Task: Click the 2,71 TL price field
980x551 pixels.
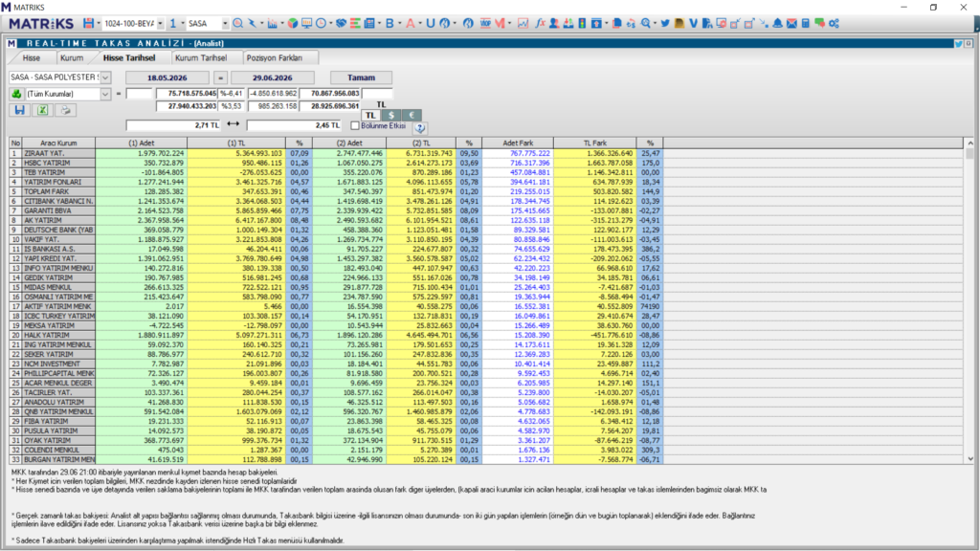Action: pyautogui.click(x=173, y=125)
